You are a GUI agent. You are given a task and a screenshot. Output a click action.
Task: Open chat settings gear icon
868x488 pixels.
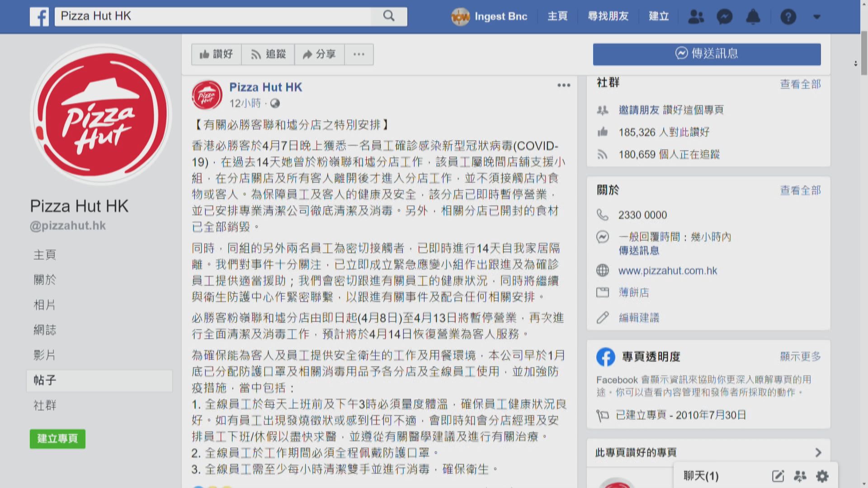point(822,476)
